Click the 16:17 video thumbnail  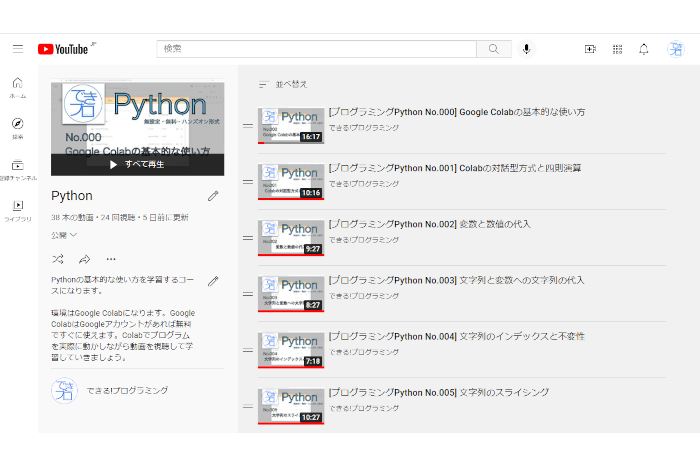pos(291,126)
